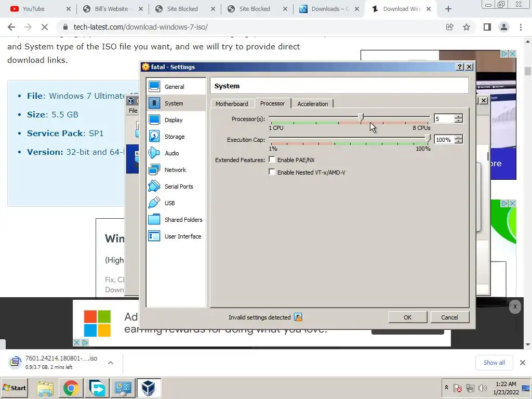Open the Serial Ports settings category

(176, 187)
